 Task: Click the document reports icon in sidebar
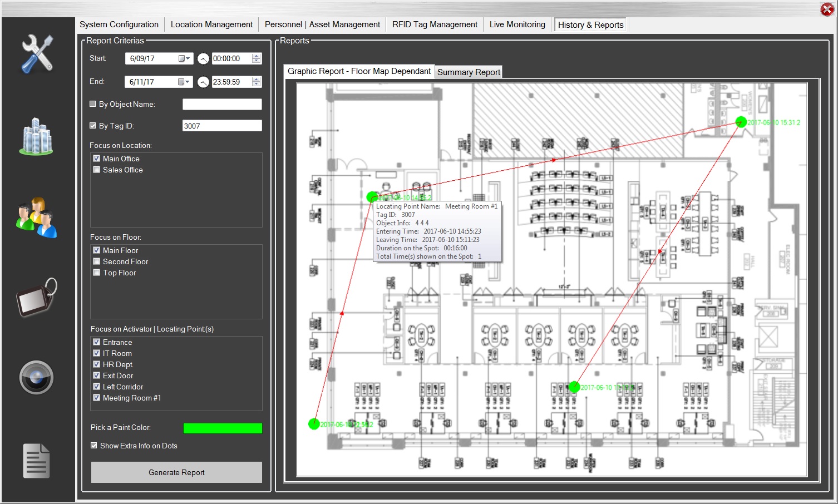pyautogui.click(x=37, y=461)
